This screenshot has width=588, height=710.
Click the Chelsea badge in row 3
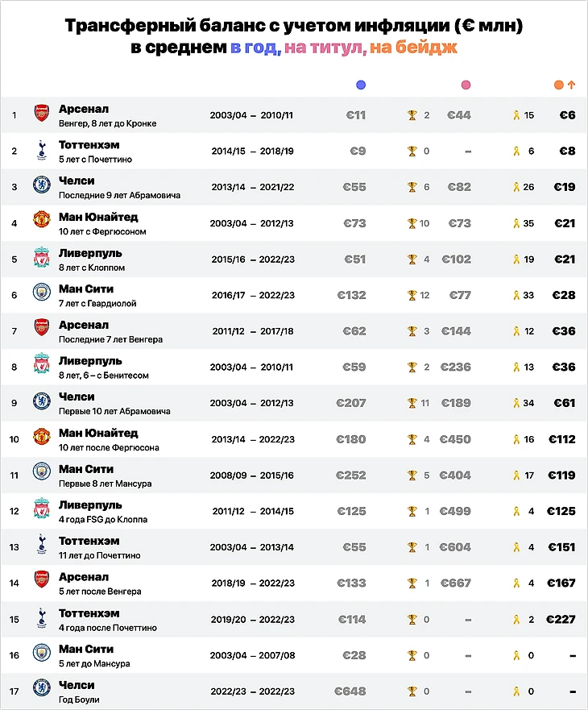point(42,186)
